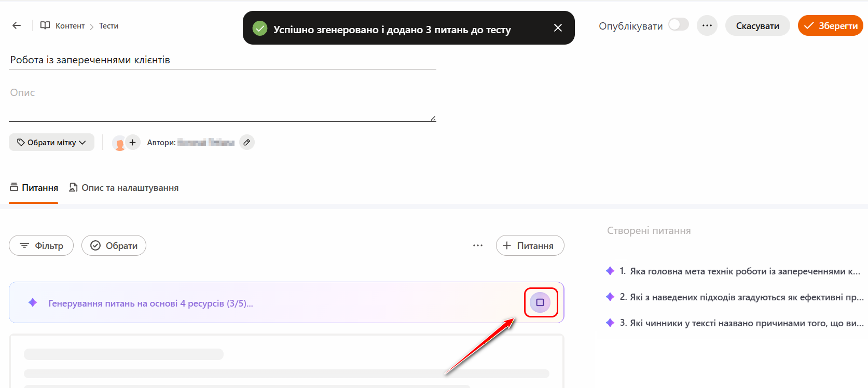Dismiss the success notification with X
The height and width of the screenshot is (388, 868).
click(x=558, y=28)
